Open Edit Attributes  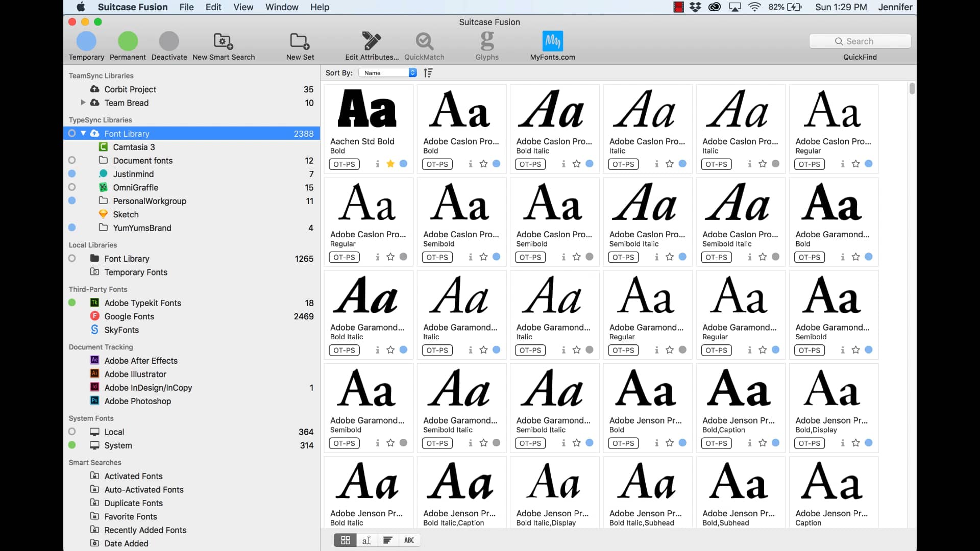(372, 41)
